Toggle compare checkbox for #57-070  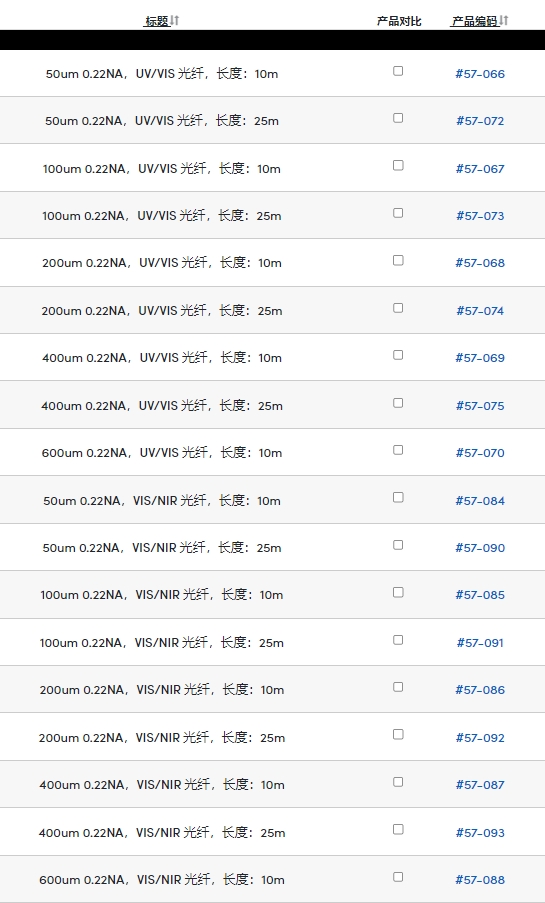(398, 450)
